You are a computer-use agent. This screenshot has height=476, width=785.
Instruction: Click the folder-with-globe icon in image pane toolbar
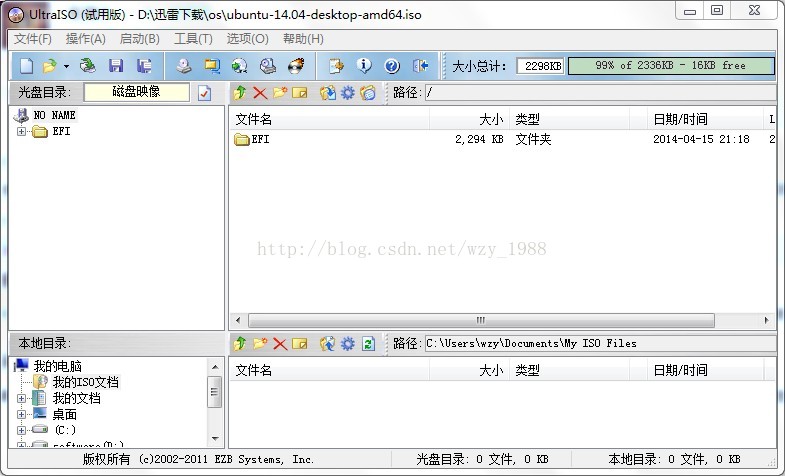pyautogui.click(x=368, y=93)
